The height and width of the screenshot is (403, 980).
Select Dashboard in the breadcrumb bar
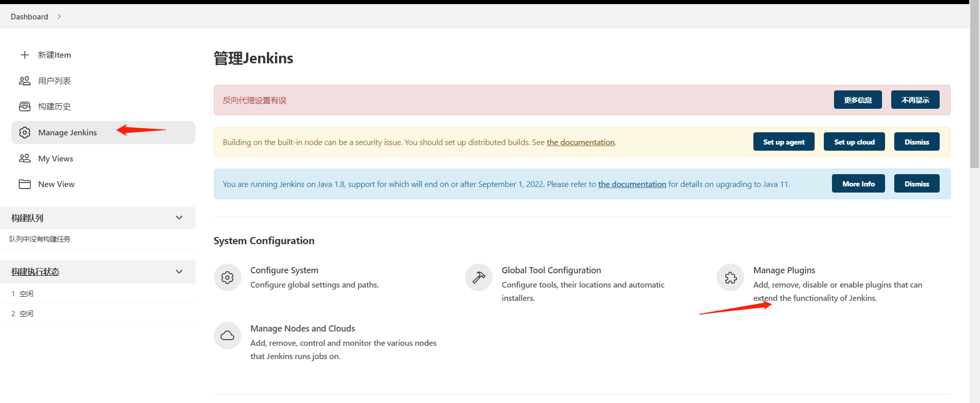pyautogui.click(x=29, y=16)
